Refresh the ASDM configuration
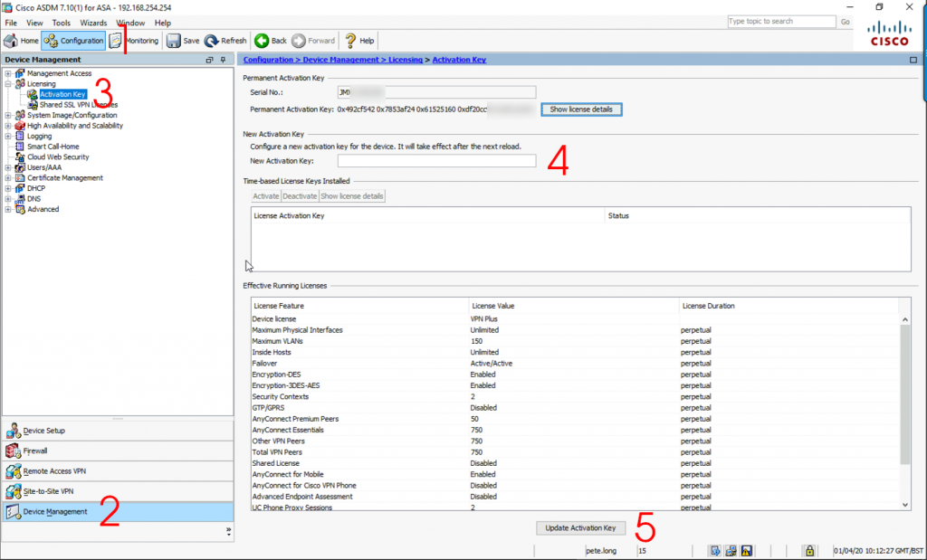Viewport: 927px width, 560px height. [225, 41]
